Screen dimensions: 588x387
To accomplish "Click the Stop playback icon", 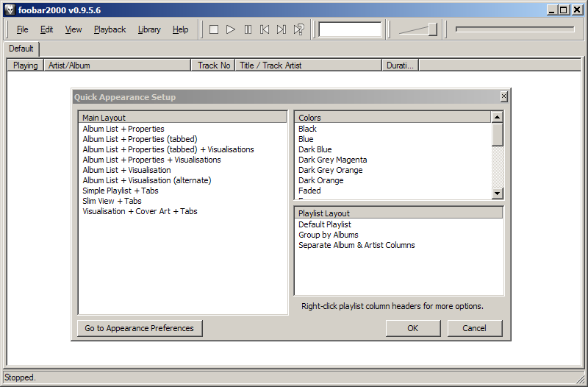I will [x=214, y=29].
